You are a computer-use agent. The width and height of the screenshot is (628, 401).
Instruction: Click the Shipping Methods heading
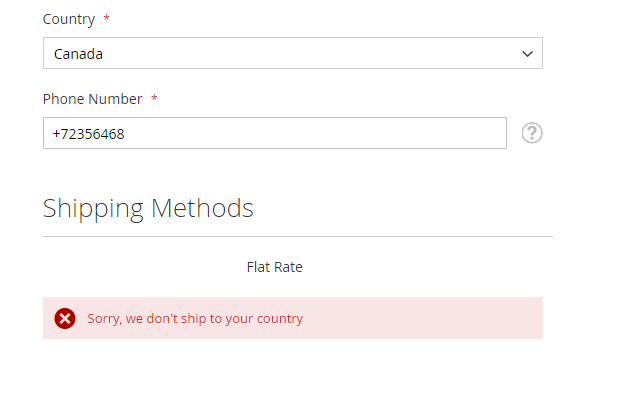pyautogui.click(x=148, y=208)
